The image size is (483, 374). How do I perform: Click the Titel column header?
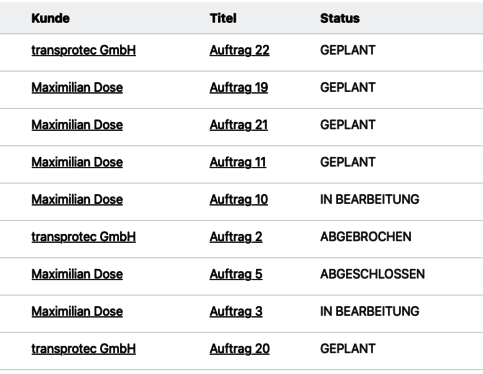(223, 18)
